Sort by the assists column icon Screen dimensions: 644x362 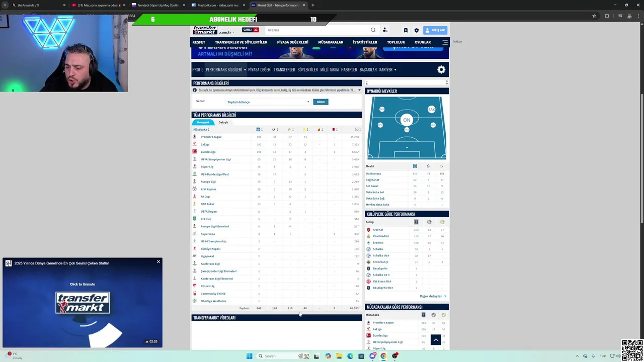[x=289, y=130]
